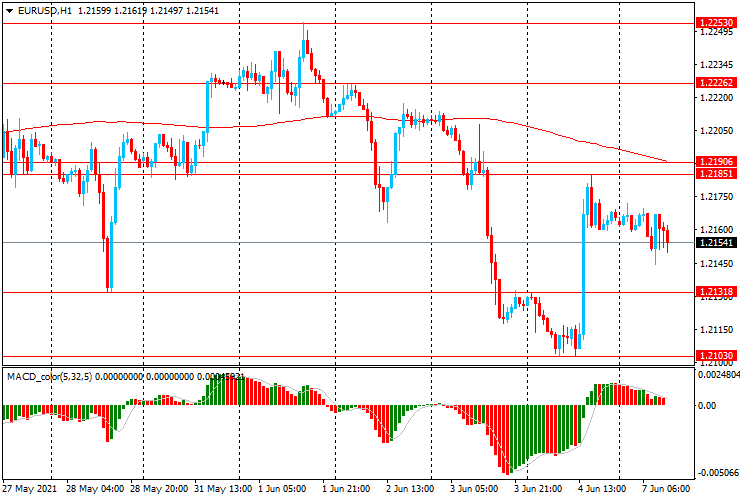Open the chart dropdown arrow beside EURUSD,H1
This screenshot has width=740, height=500.
click(x=9, y=11)
